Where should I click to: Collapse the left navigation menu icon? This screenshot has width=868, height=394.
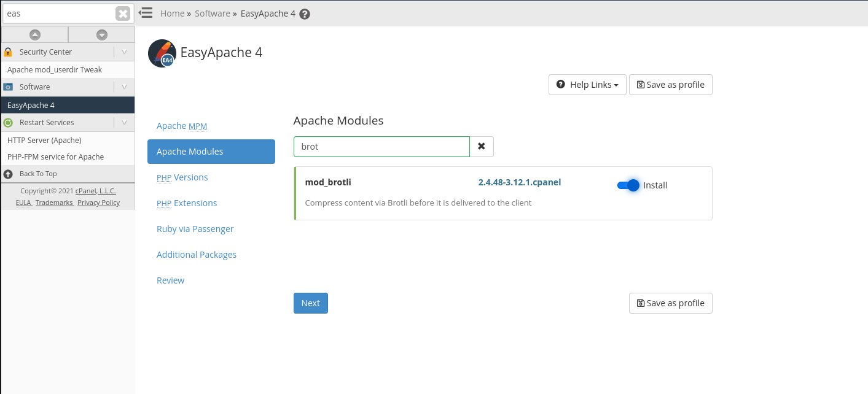(146, 13)
